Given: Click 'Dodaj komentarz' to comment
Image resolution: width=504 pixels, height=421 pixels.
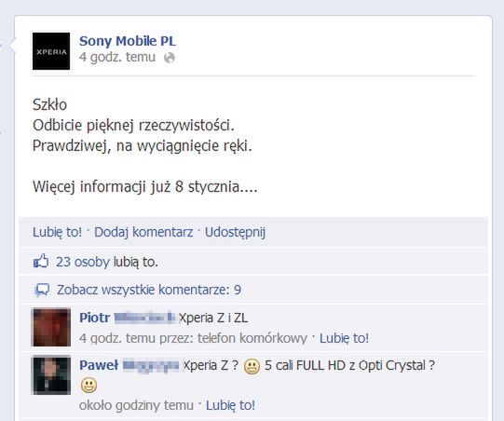Looking at the screenshot, I should click(143, 232).
